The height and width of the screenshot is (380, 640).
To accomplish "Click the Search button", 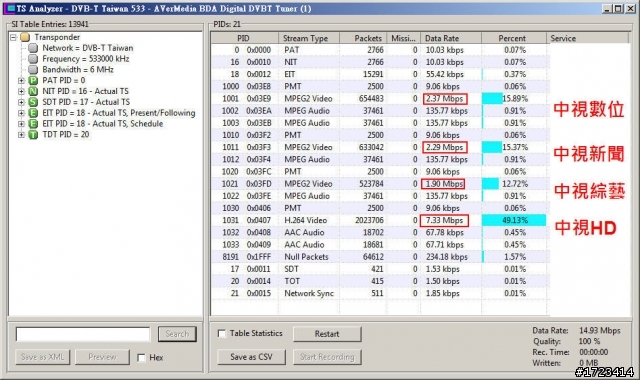I will point(177,334).
